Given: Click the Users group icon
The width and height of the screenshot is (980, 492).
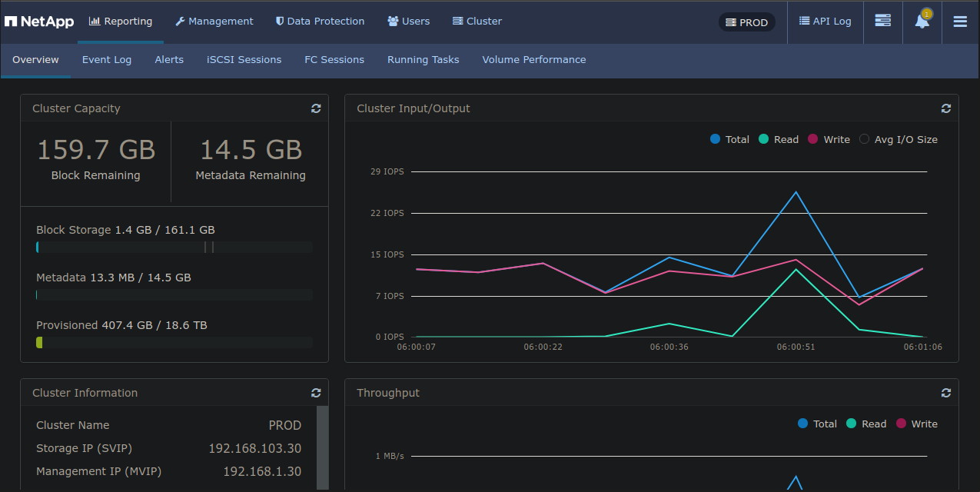Looking at the screenshot, I should [x=393, y=22].
